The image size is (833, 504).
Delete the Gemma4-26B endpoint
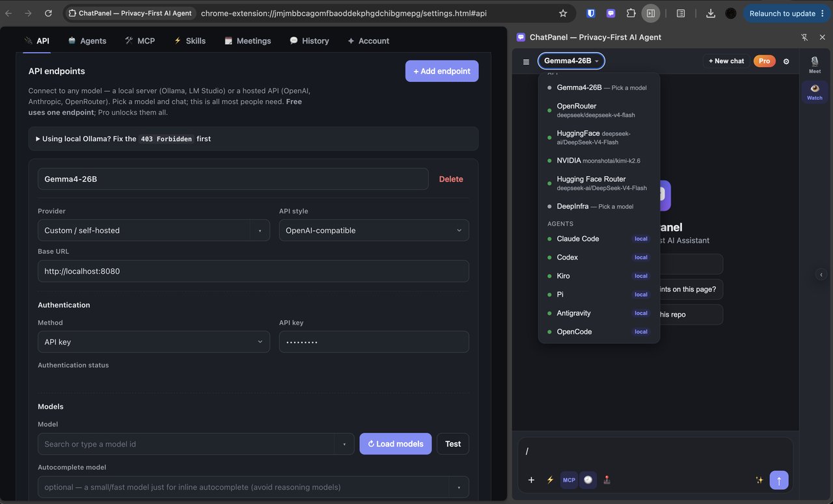pyautogui.click(x=451, y=179)
